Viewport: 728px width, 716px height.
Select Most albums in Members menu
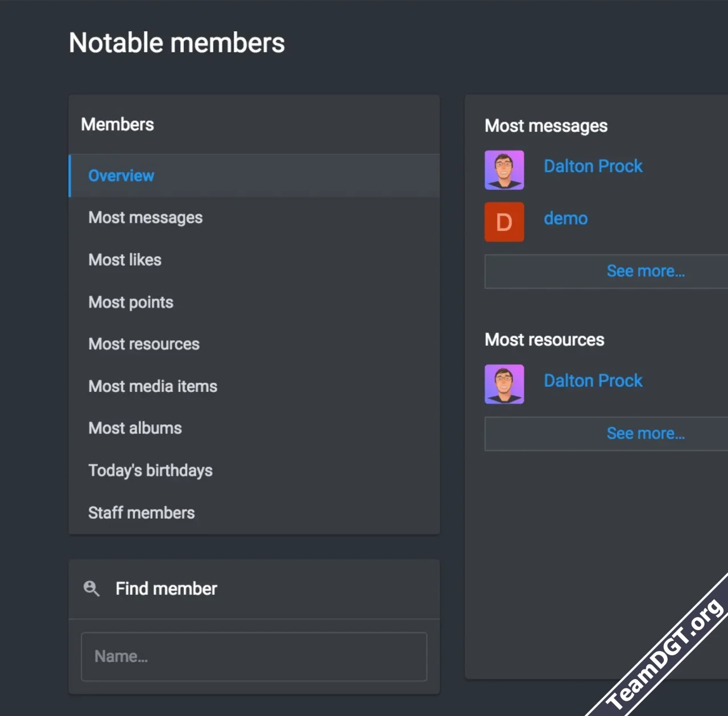click(x=135, y=428)
